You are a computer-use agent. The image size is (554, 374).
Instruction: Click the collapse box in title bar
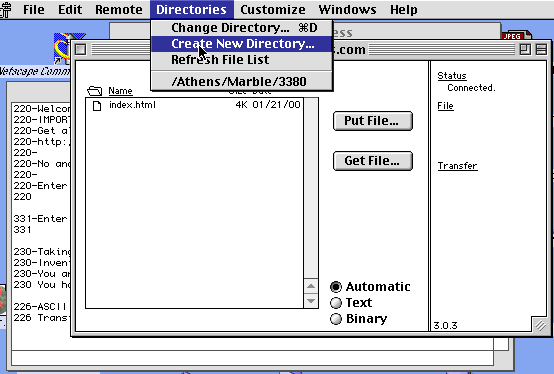[541, 49]
